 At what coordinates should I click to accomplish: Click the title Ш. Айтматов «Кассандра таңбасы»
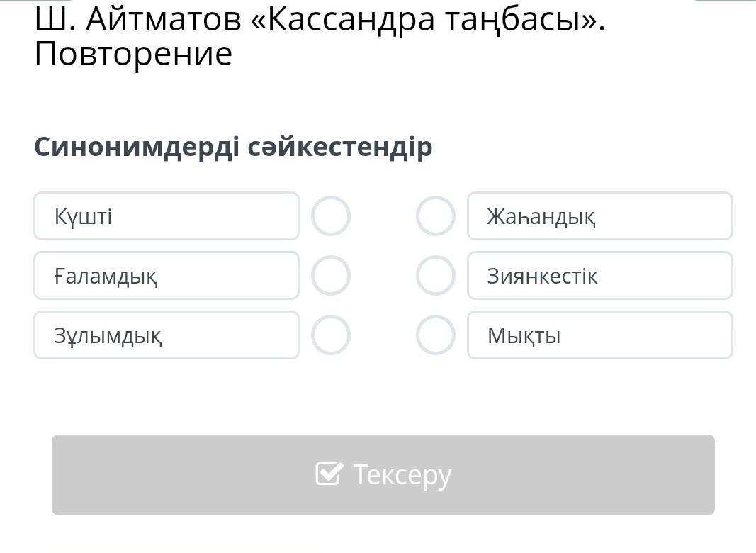coord(320,21)
